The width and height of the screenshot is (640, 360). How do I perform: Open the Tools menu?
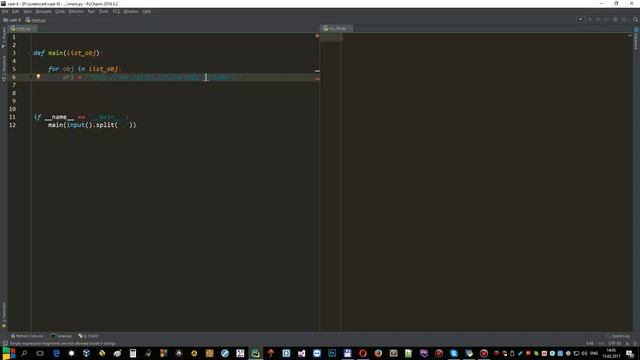pos(104,11)
